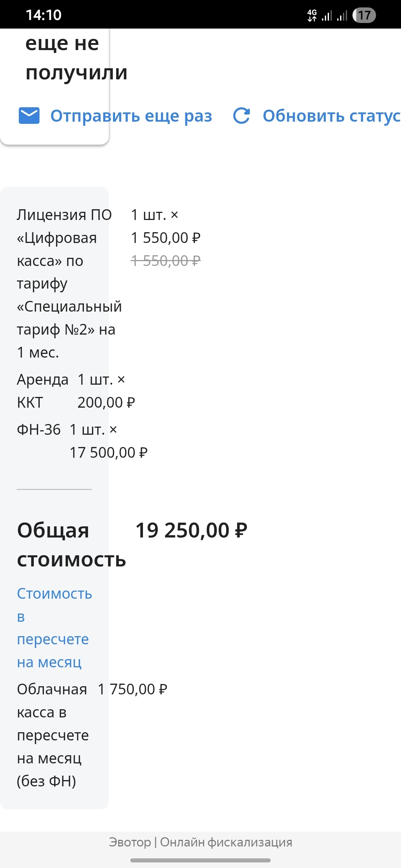
Task: Tap the crossed-out 1 550,00 ₽ price
Action: coord(166,261)
